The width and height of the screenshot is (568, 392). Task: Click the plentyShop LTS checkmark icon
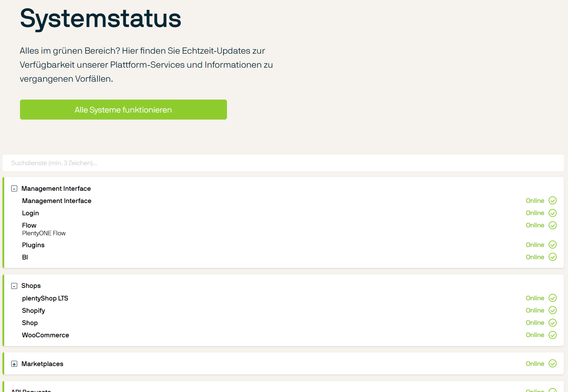[553, 298]
